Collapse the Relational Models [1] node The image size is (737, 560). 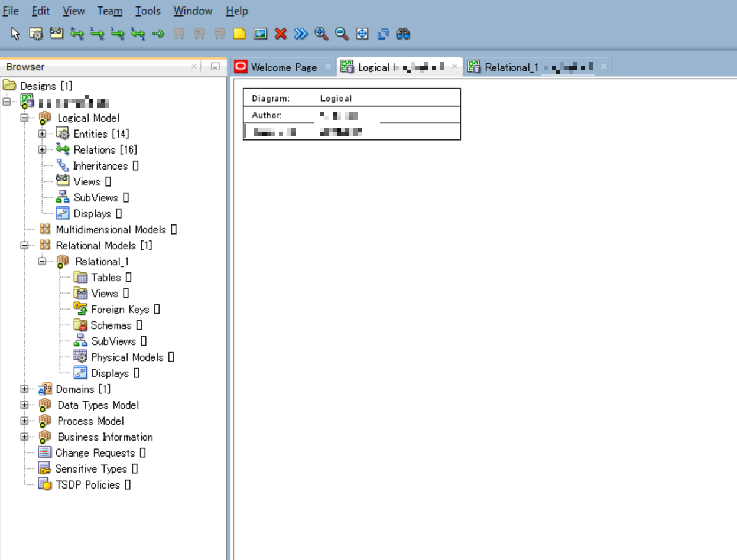[x=24, y=245]
